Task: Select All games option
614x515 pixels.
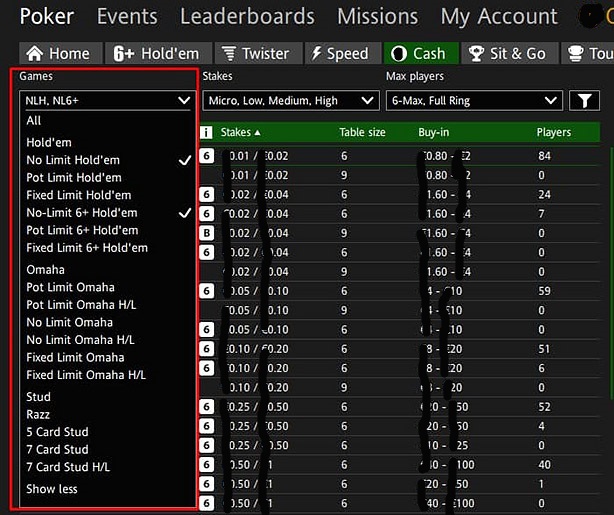Action: tap(108, 121)
